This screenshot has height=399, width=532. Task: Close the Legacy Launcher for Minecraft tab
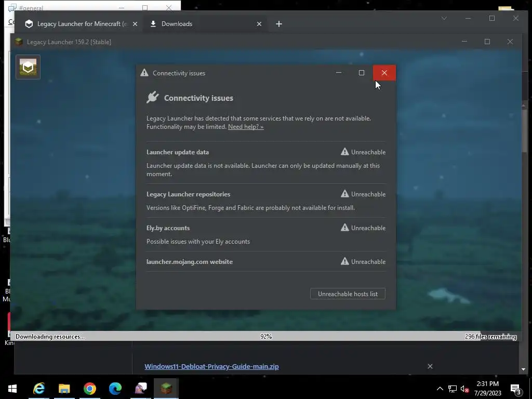click(135, 24)
